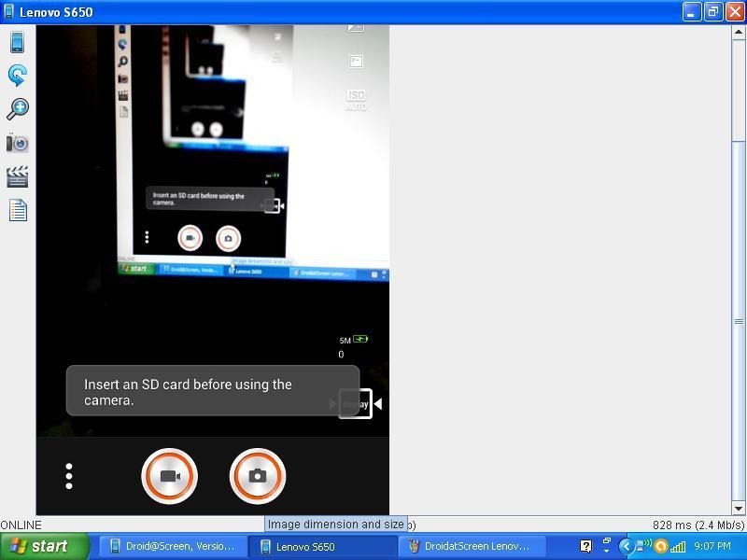Click the Lenovo S650 title bar icon
This screenshot has width=747, height=560.
click(x=8, y=11)
